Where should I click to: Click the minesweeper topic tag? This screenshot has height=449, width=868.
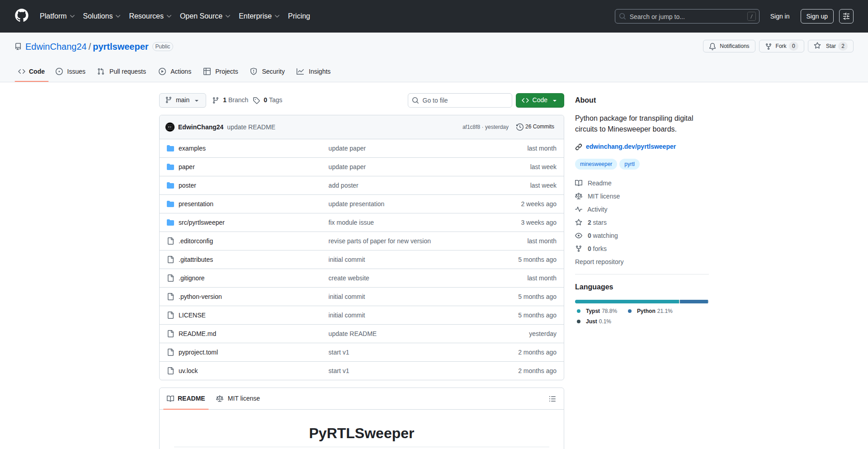[x=596, y=164]
